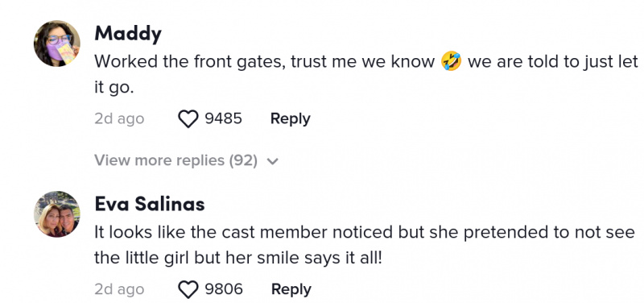Click the 9485 like count
Image resolution: width=644 pixels, height=303 pixels.
pos(224,118)
